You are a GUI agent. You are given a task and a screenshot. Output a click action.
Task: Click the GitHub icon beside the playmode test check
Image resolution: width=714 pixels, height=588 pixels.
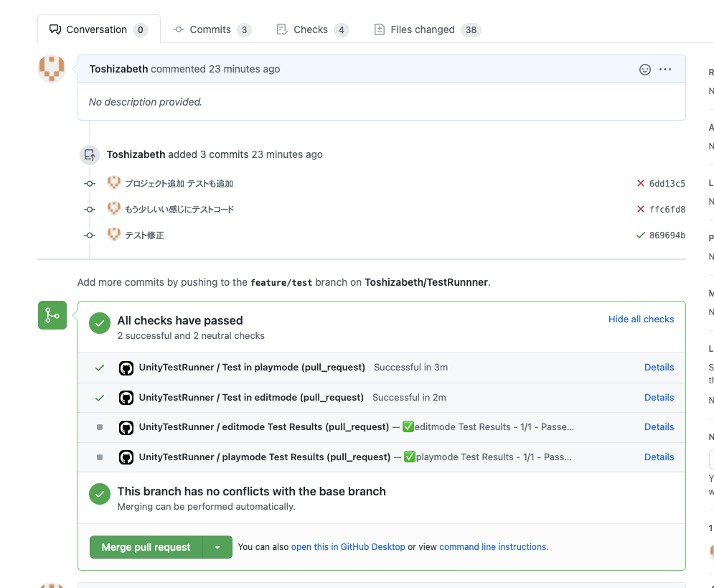coord(126,368)
